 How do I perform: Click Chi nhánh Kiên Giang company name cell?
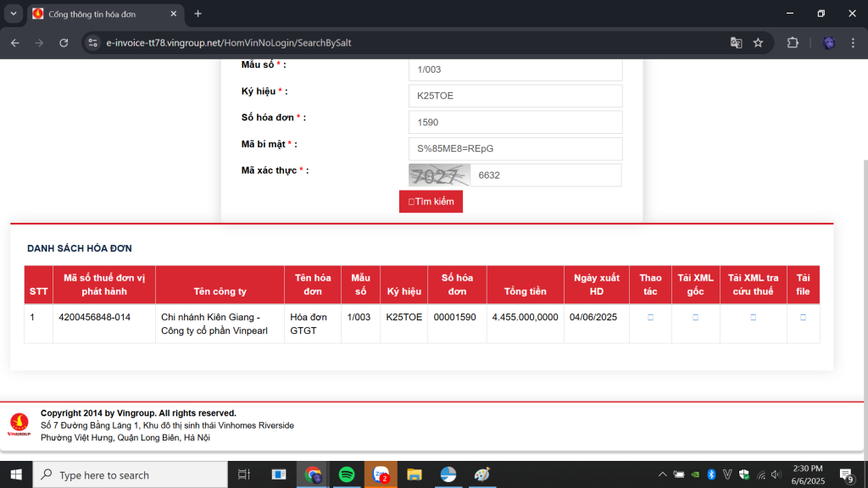(x=220, y=324)
